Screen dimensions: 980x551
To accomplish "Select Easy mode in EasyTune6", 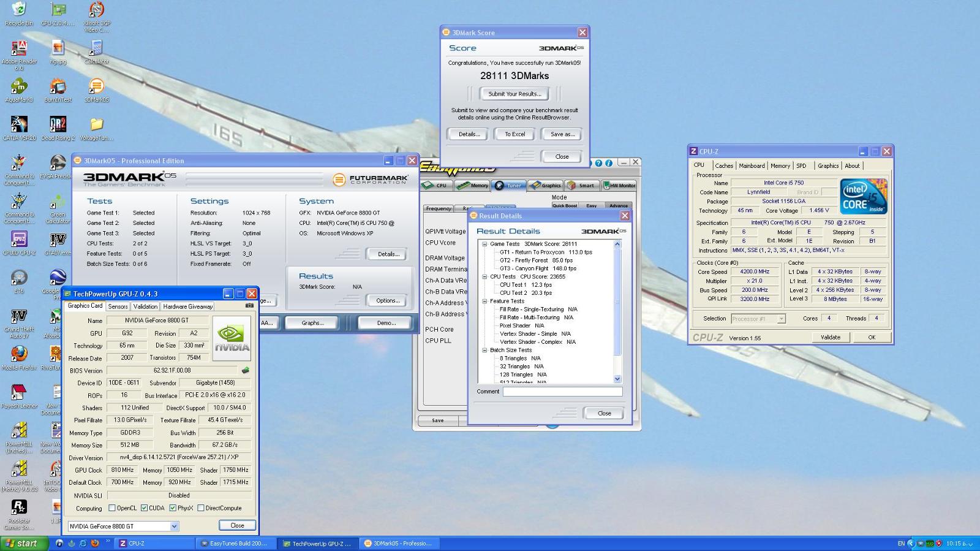I will pyautogui.click(x=592, y=205).
